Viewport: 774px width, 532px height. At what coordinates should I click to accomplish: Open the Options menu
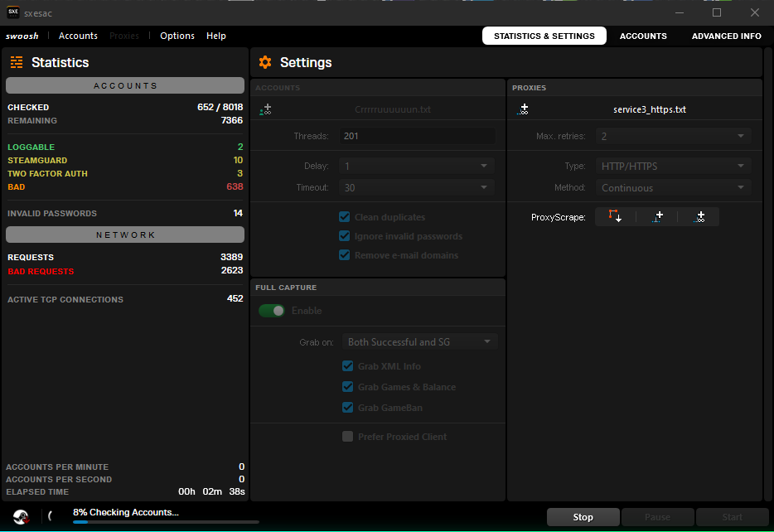tap(177, 36)
